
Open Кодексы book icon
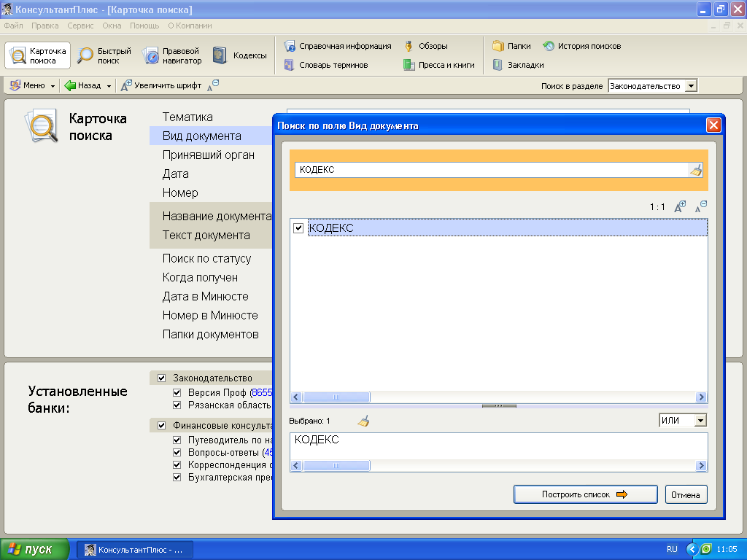[220, 55]
